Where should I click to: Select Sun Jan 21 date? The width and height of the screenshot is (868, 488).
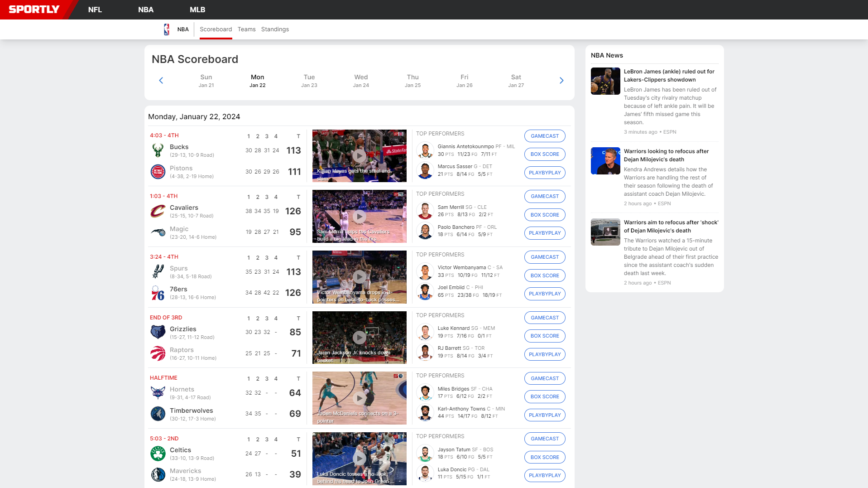pos(206,81)
